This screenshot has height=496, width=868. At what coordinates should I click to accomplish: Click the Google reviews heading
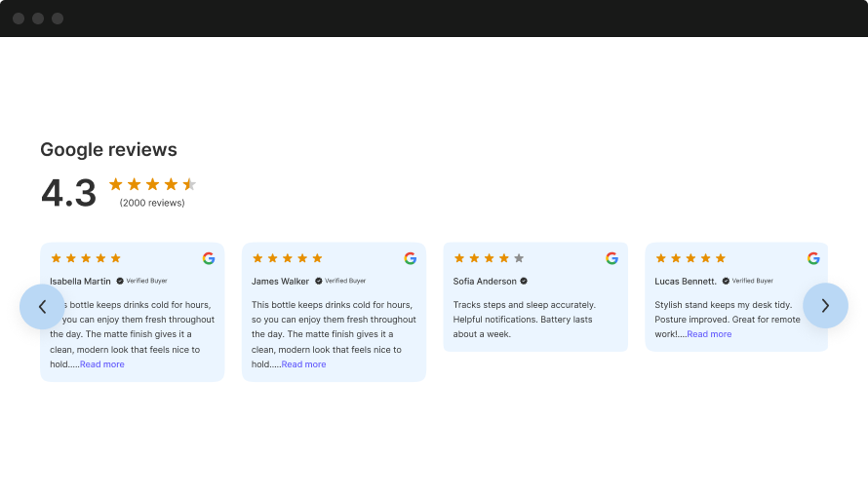tap(108, 149)
